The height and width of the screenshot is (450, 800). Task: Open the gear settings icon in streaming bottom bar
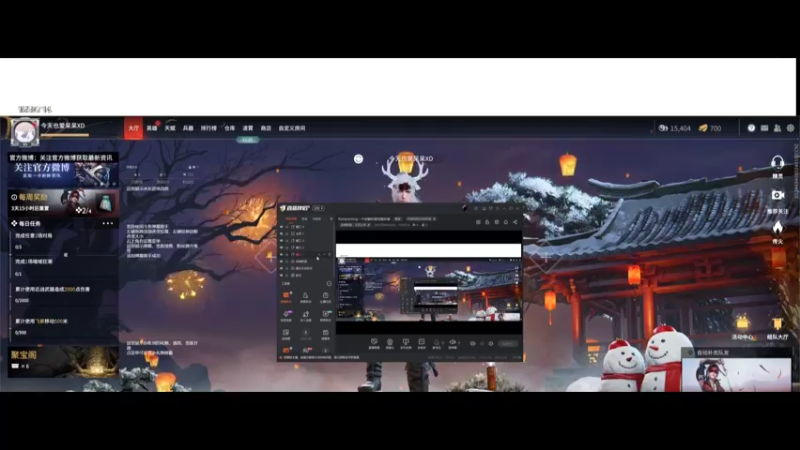pyautogui.click(x=491, y=343)
